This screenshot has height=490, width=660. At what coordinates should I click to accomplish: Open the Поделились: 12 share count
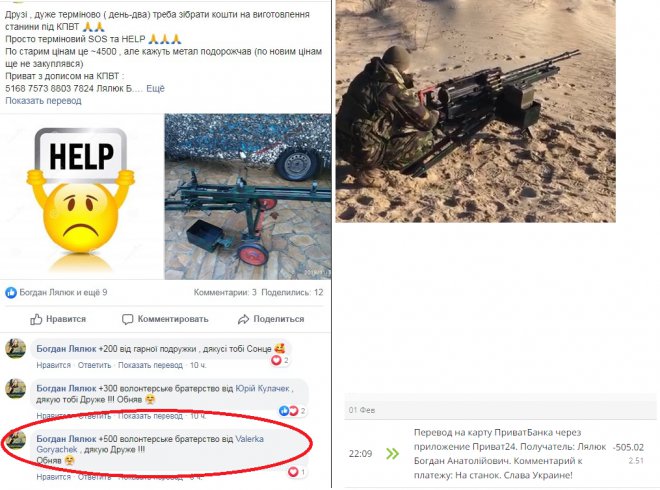coord(292,293)
